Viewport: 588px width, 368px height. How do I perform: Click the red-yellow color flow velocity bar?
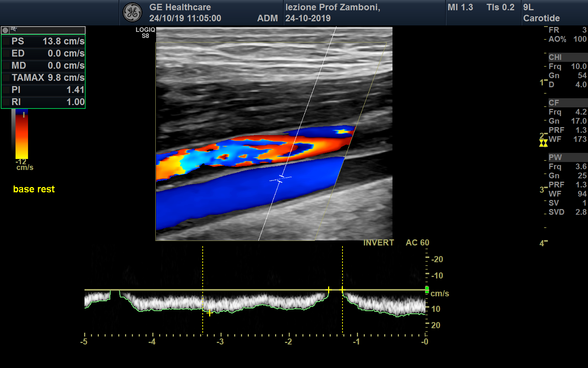[x=22, y=135]
